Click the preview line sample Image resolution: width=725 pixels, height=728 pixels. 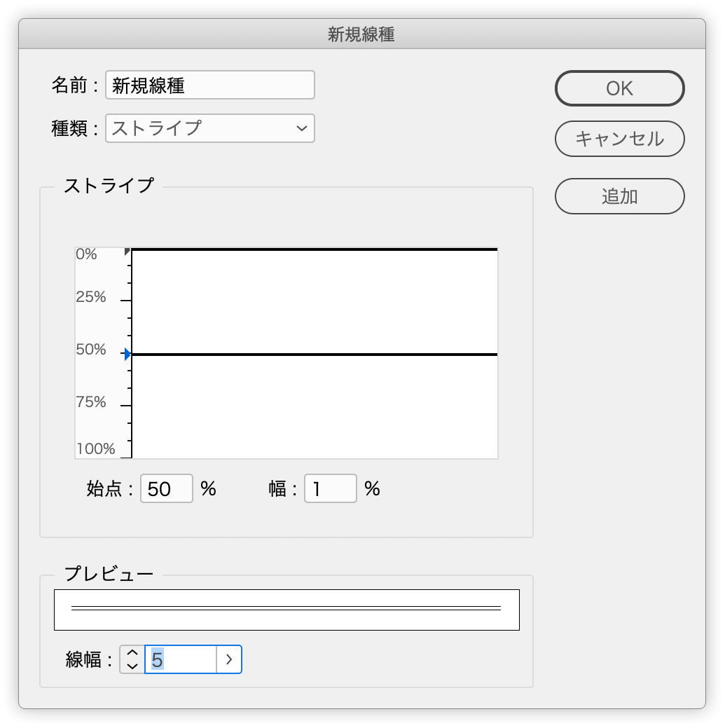[x=286, y=608]
